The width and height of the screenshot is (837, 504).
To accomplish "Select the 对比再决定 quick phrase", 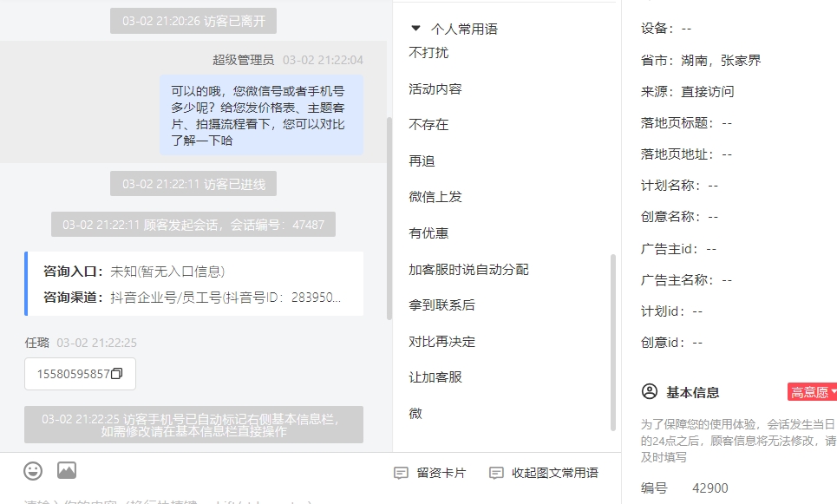I will (442, 341).
